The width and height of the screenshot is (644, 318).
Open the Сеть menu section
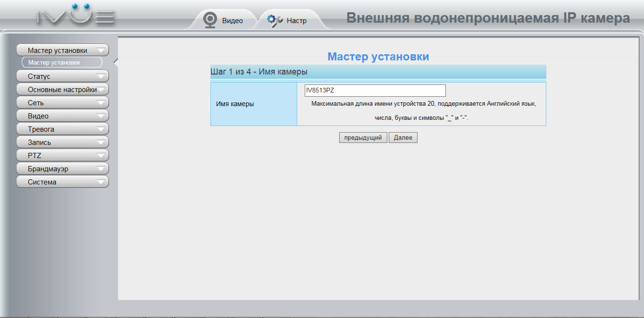tap(62, 102)
